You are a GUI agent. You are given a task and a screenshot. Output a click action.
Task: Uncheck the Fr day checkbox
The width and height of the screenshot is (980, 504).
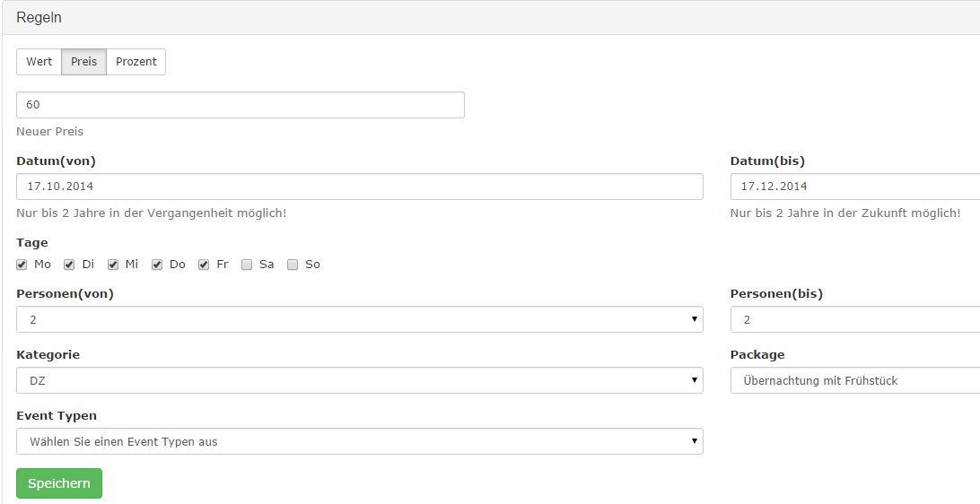(204, 265)
